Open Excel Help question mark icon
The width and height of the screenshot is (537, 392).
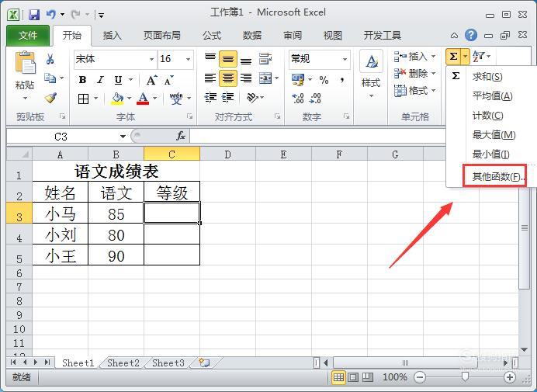(471, 35)
